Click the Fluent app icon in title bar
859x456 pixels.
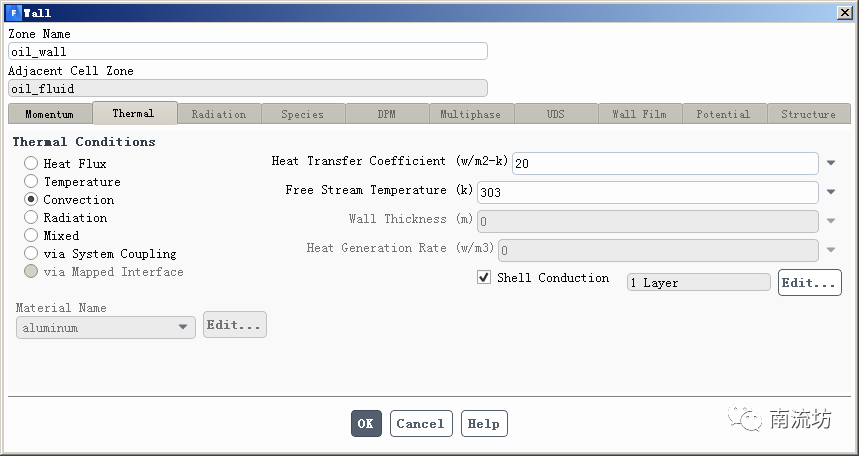click(14, 13)
